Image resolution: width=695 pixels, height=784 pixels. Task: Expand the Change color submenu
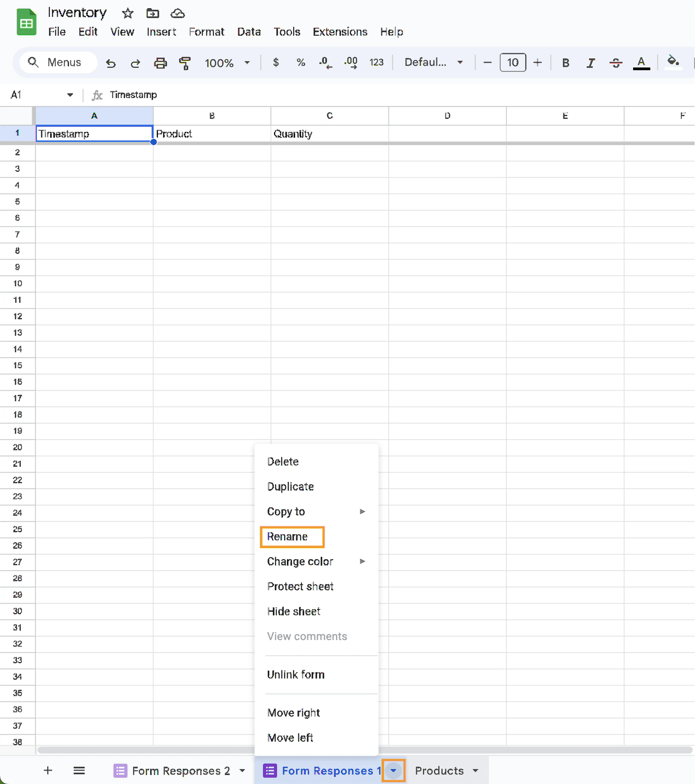pos(316,561)
